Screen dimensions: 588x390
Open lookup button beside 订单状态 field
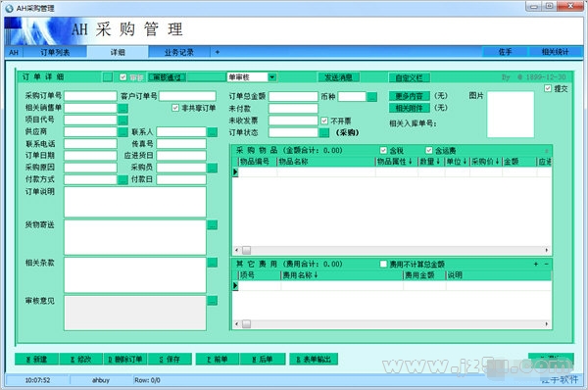pos(324,132)
